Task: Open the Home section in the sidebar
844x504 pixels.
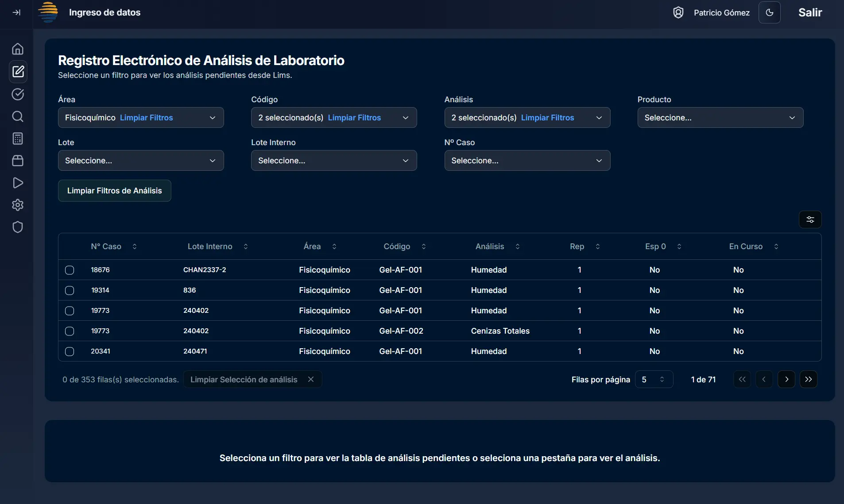Action: 18,49
